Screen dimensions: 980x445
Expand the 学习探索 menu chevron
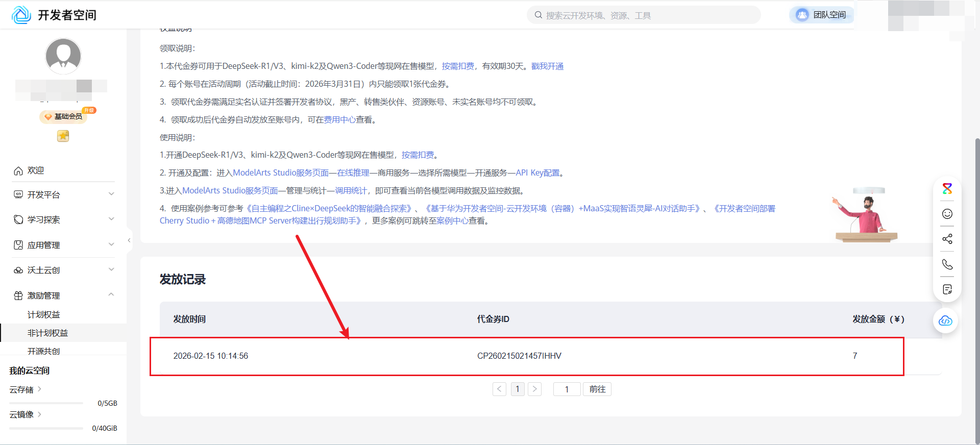point(111,219)
